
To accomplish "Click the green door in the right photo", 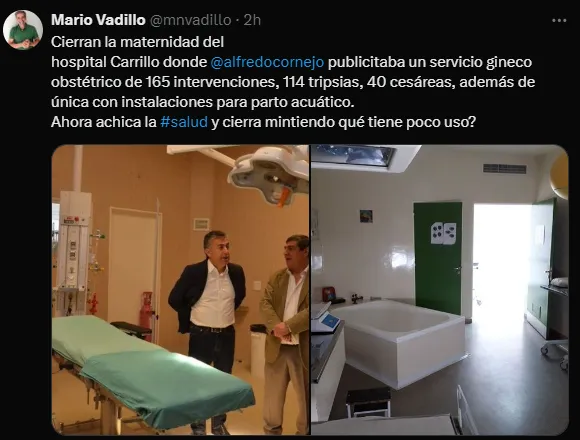I will [x=438, y=258].
